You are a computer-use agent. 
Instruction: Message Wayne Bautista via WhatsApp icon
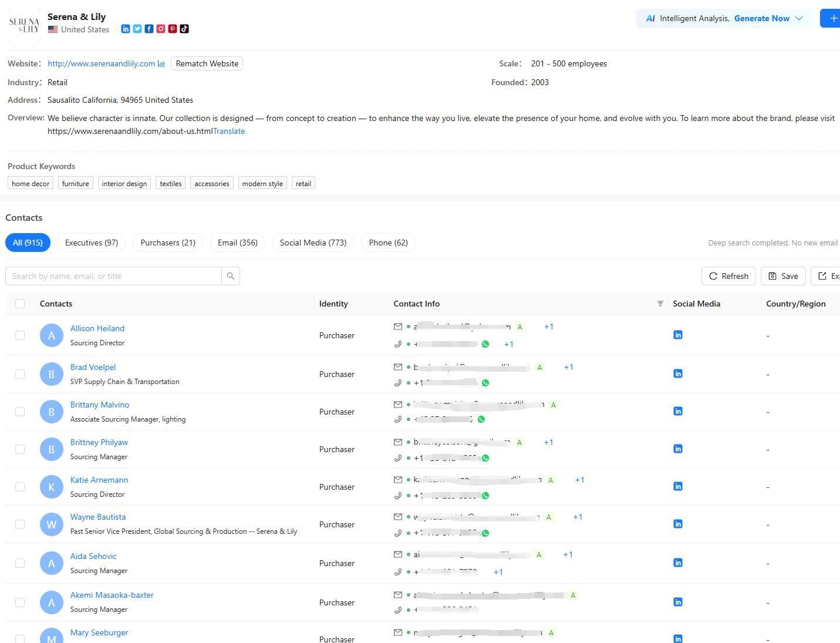coord(485,533)
